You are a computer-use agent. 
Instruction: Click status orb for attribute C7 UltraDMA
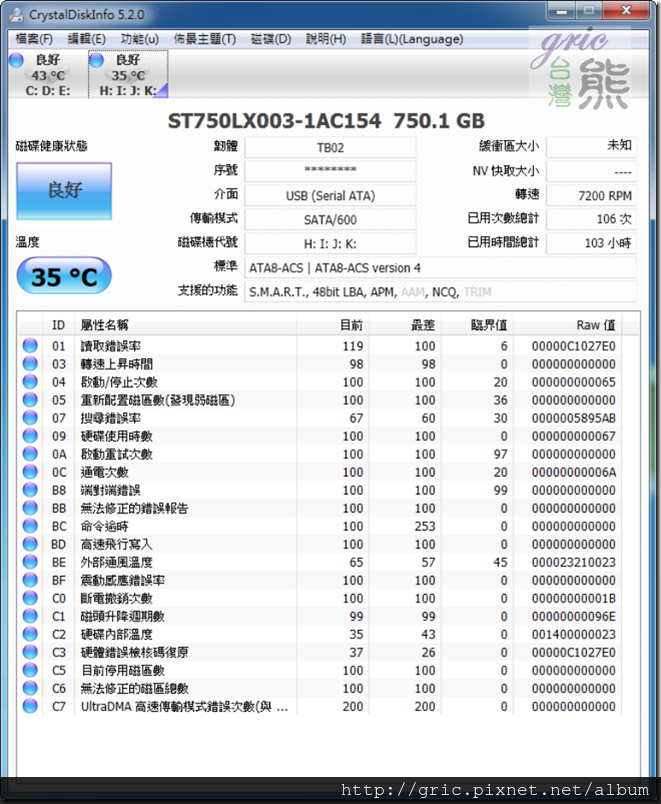pyautogui.click(x=30, y=706)
